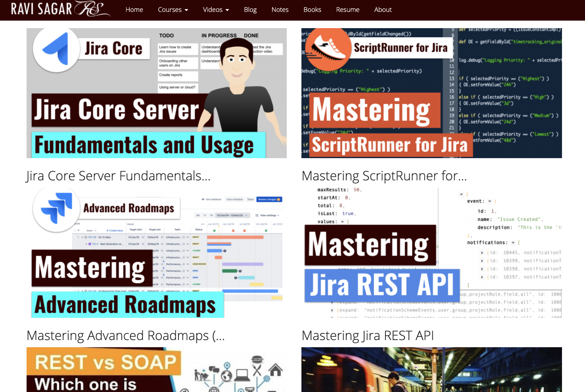The image size is (585, 392).
Task: Expand the Courses dropdown menu
Action: [173, 10]
